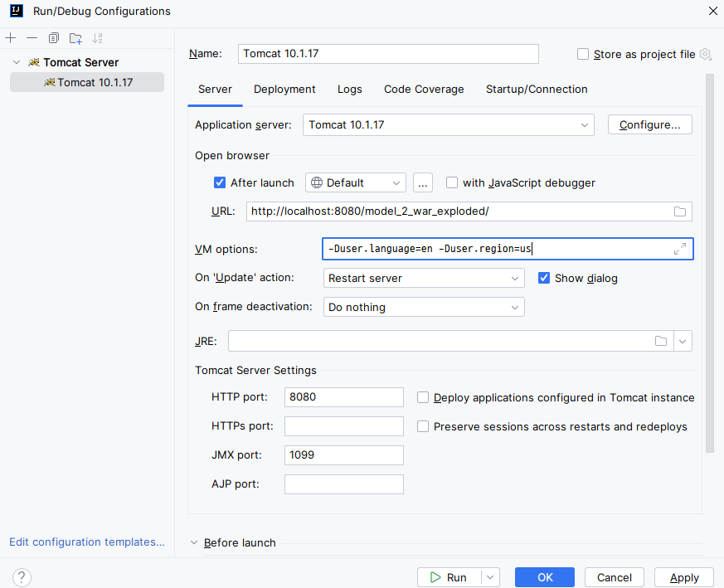The width and height of the screenshot is (724, 588).
Task: Expand the VM options field
Action: [x=680, y=249]
